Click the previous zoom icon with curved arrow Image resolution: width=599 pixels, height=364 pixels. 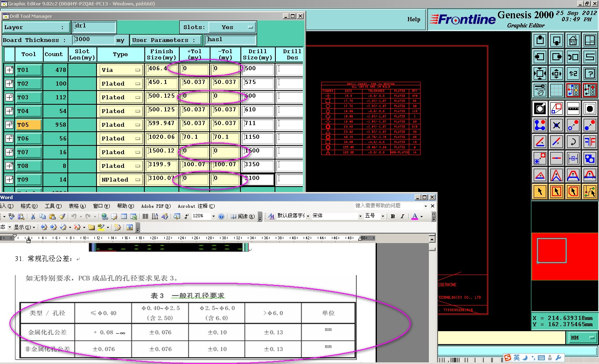coord(573,57)
